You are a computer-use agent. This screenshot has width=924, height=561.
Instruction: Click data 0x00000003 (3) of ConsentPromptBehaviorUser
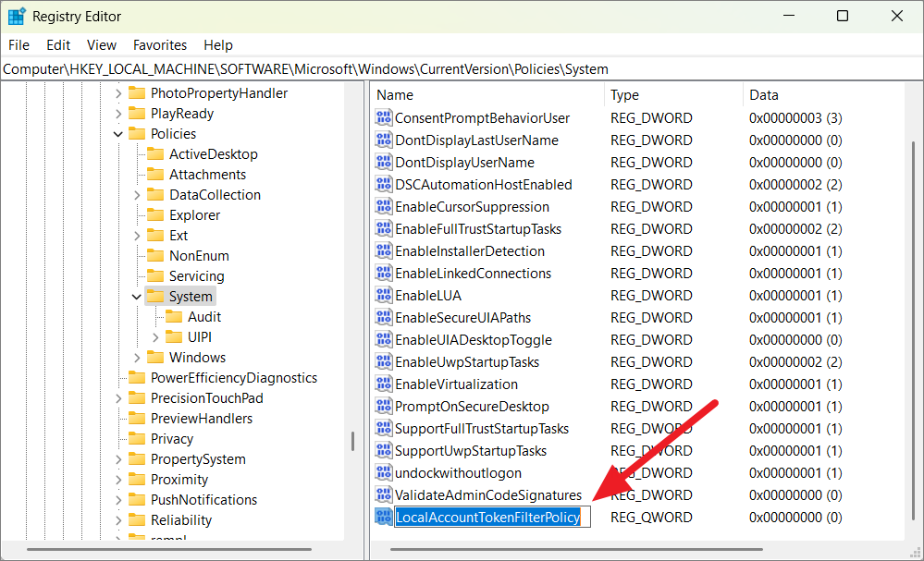click(795, 118)
